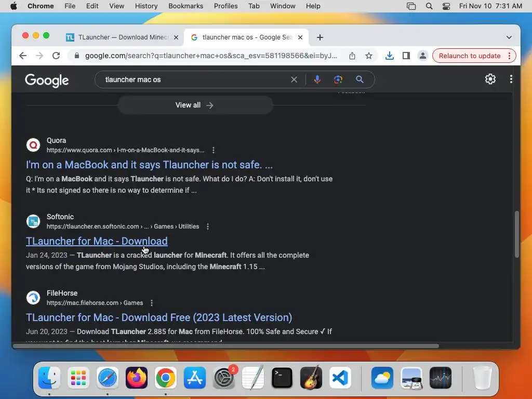The height and width of the screenshot is (399, 532).
Task: Open Google quick settings gear
Action: pos(490,79)
